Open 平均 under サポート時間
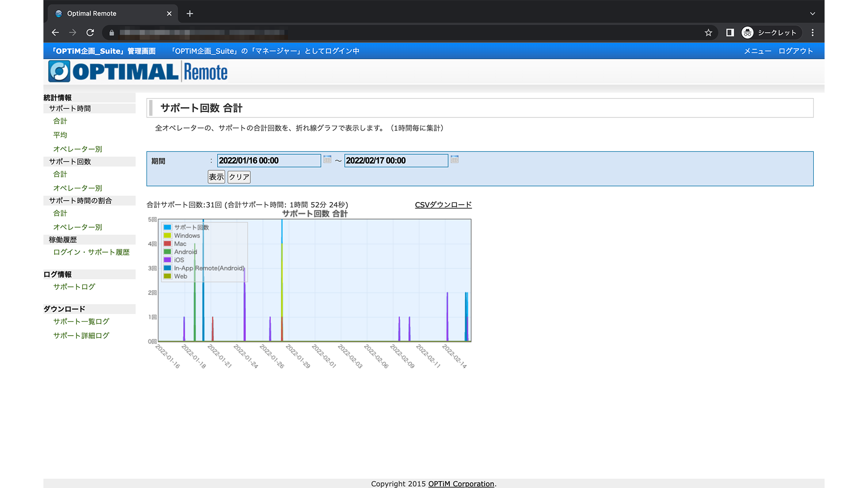This screenshot has width=868, height=488. click(x=60, y=135)
